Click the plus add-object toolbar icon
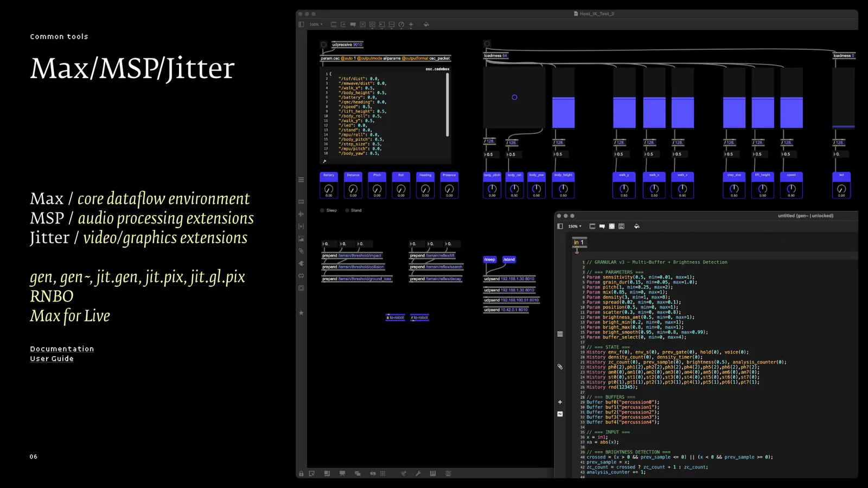The image size is (868, 488). pyautogui.click(x=411, y=24)
